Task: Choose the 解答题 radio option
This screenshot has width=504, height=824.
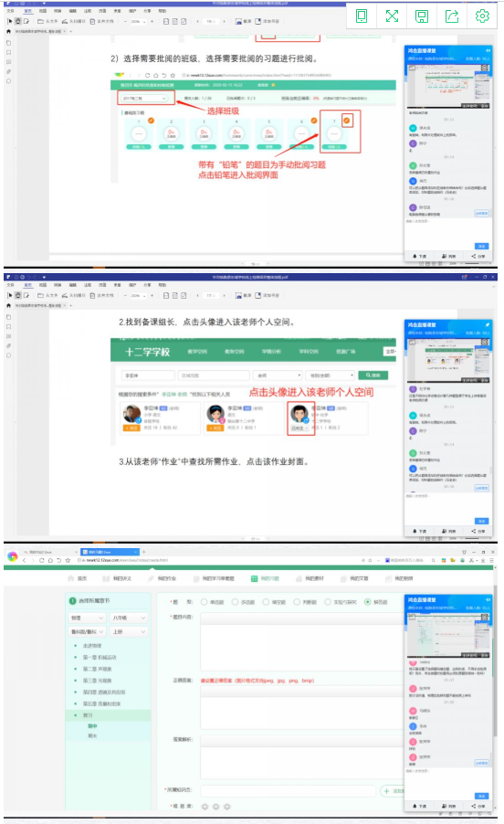Action: pos(367,602)
